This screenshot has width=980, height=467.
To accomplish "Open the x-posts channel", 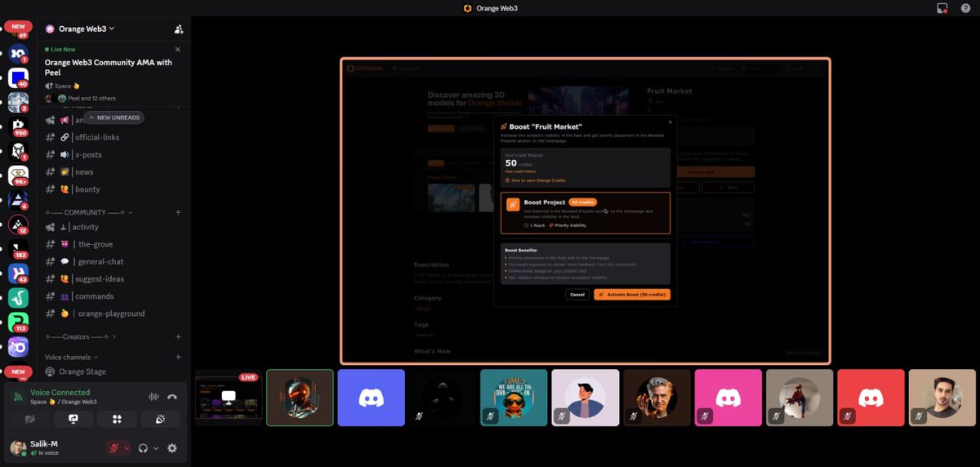I will click(x=114, y=154).
